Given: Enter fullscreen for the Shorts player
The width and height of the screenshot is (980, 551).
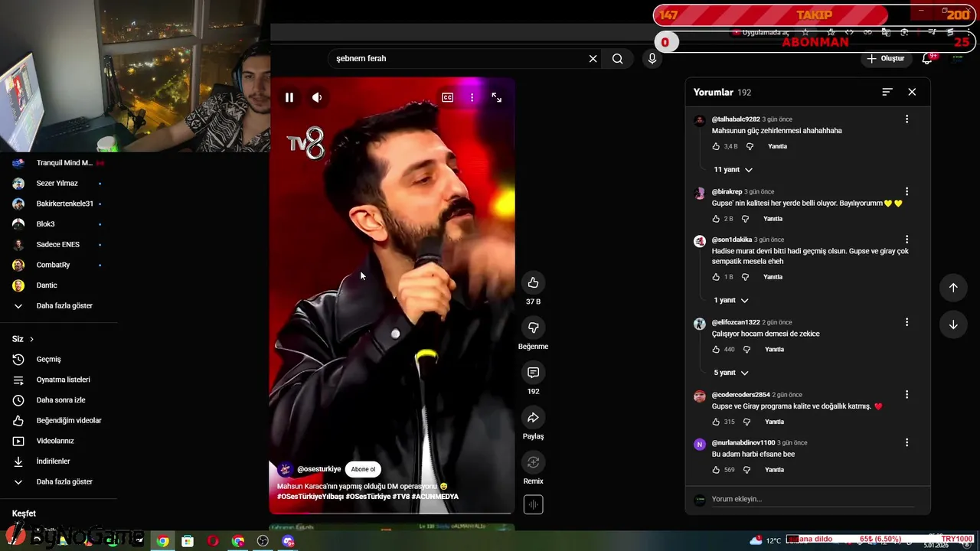Looking at the screenshot, I should (x=497, y=97).
